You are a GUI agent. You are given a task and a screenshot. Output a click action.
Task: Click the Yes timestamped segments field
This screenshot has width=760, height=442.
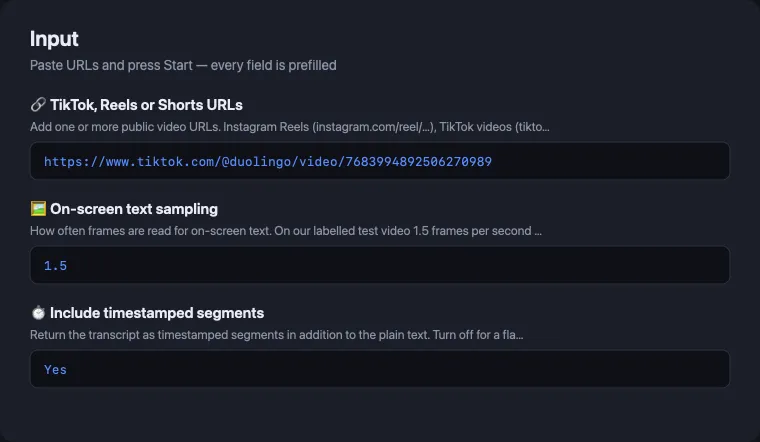pos(380,369)
